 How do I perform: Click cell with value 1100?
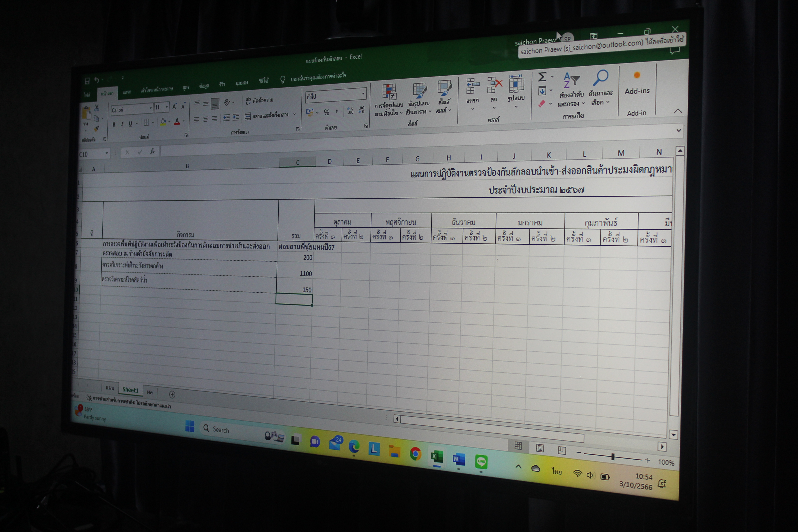pyautogui.click(x=294, y=270)
